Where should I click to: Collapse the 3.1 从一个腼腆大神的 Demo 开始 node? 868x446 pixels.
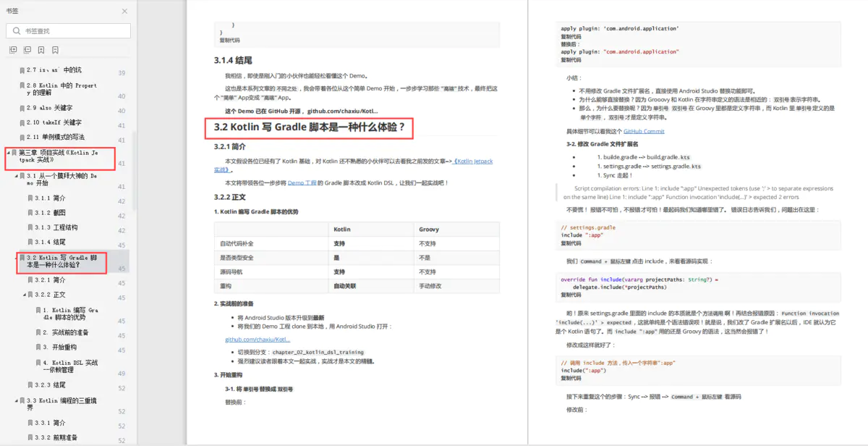pyautogui.click(x=15, y=174)
